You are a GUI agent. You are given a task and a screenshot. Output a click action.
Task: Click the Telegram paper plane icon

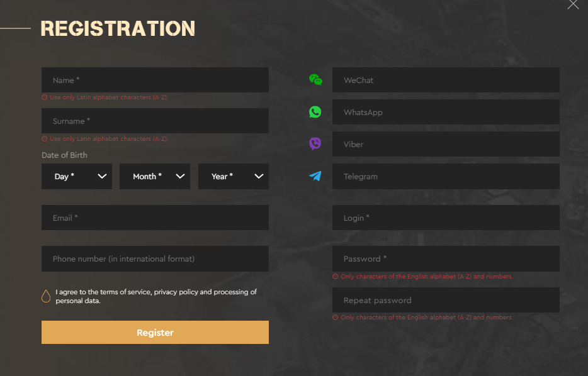[315, 176]
